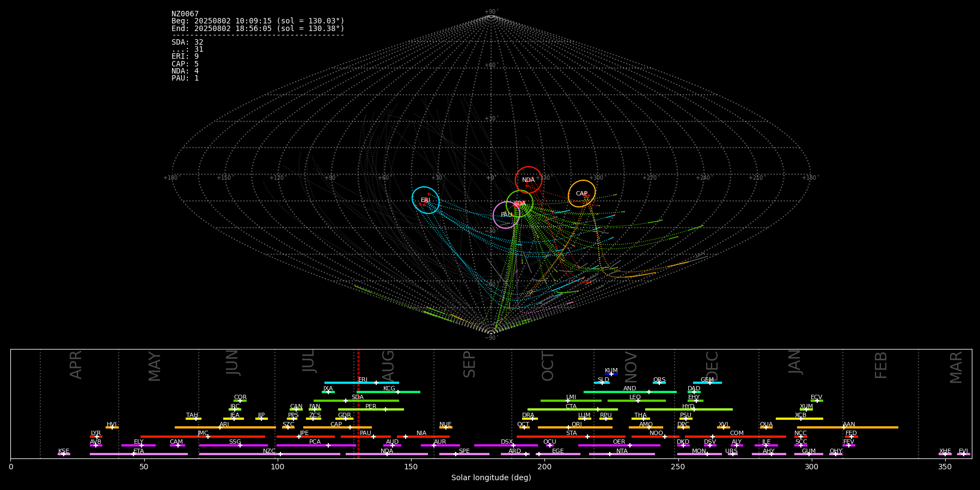Click the orange ARI shower bar

click(x=225, y=427)
